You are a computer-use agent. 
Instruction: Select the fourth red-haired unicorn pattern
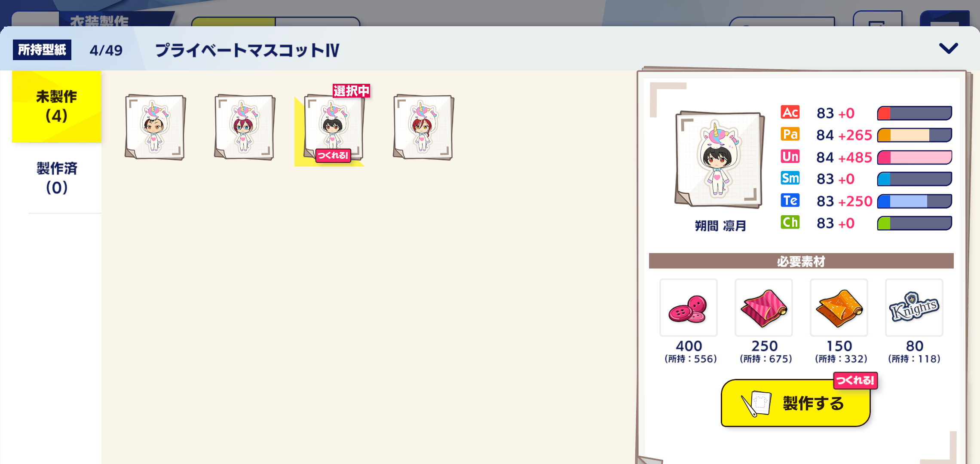tap(423, 127)
